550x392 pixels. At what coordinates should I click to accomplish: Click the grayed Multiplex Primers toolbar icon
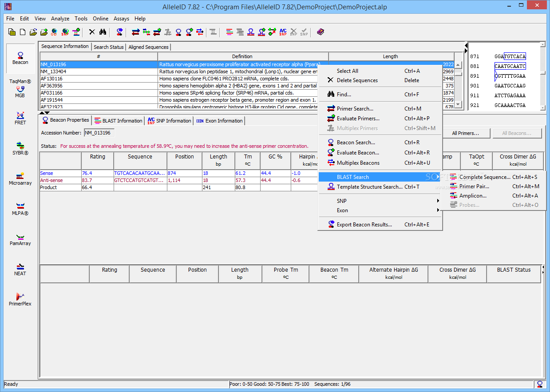click(x=168, y=32)
